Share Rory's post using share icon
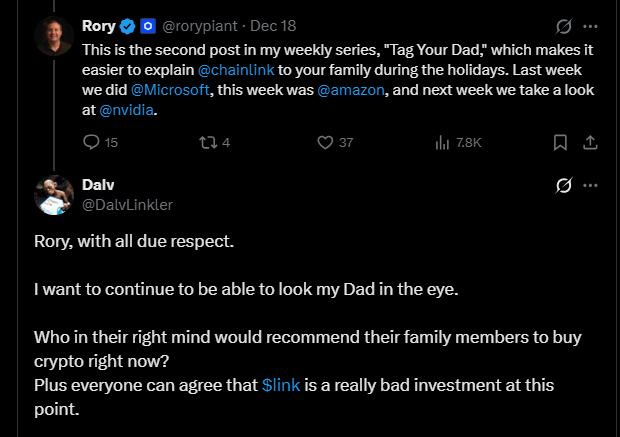The image size is (620, 437). click(589, 142)
